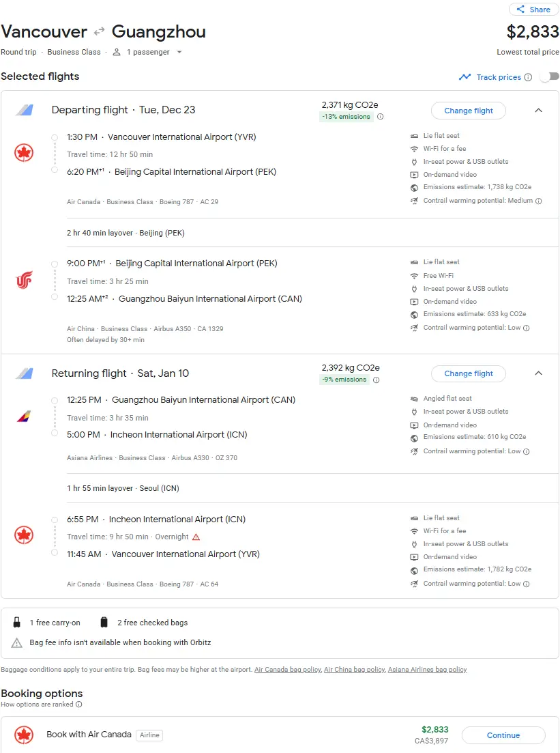Click the 1 hr 55 min layover Seoul text

(x=123, y=488)
